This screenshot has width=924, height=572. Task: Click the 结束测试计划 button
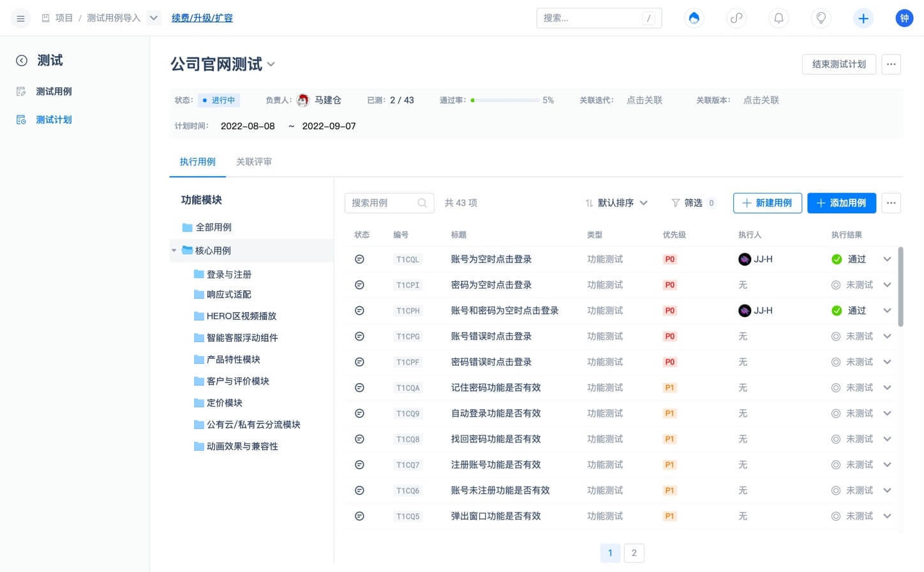tap(838, 64)
